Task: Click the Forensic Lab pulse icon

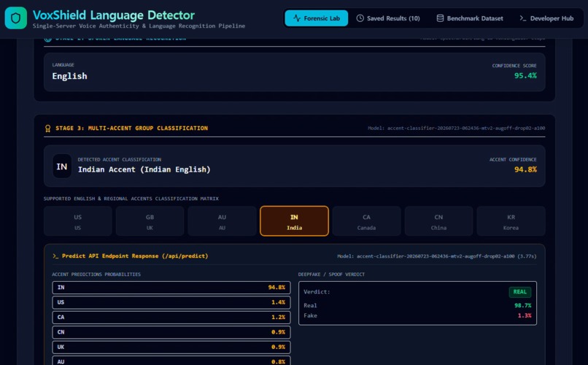Action: tap(297, 18)
